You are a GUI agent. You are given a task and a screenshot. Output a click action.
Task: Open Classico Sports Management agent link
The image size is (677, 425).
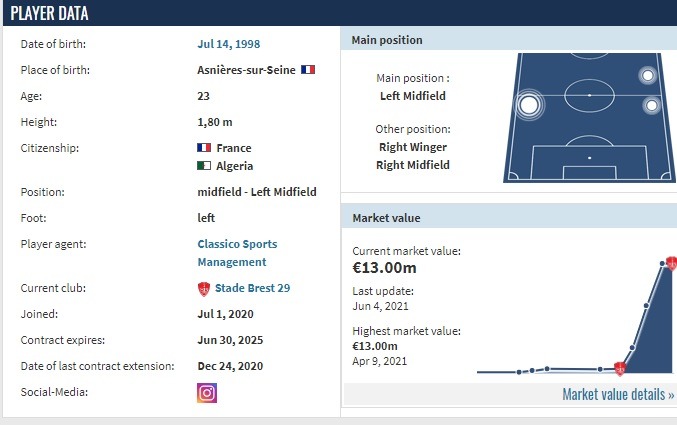pos(237,253)
